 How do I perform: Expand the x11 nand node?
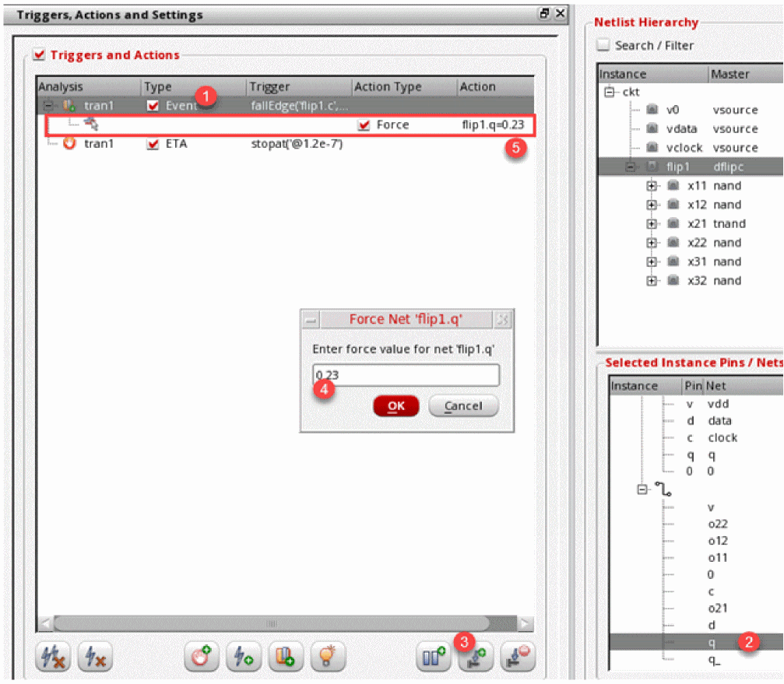click(651, 186)
